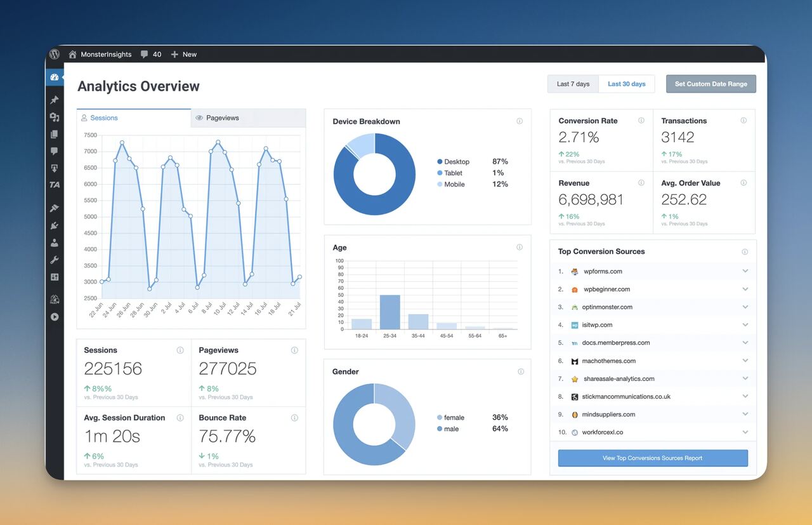Image resolution: width=812 pixels, height=525 pixels.
Task: Expand the isitwp.com row chevron
Action: click(x=745, y=324)
